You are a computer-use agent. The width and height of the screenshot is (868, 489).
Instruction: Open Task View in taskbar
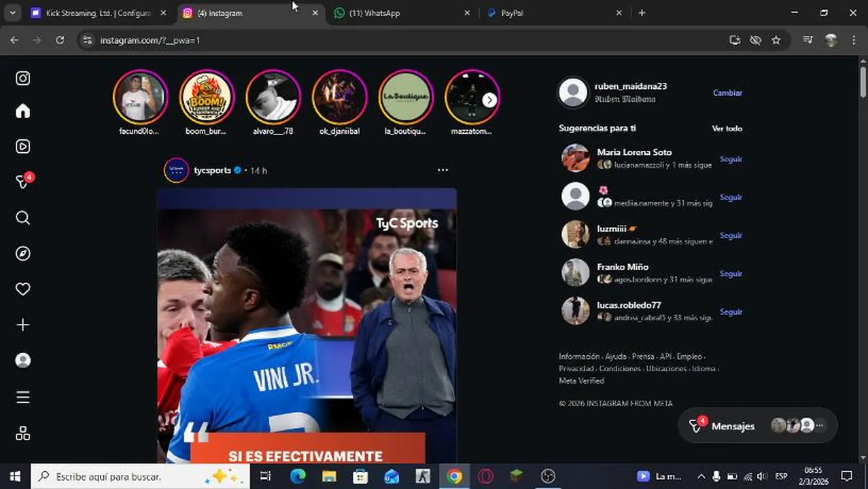click(x=265, y=477)
